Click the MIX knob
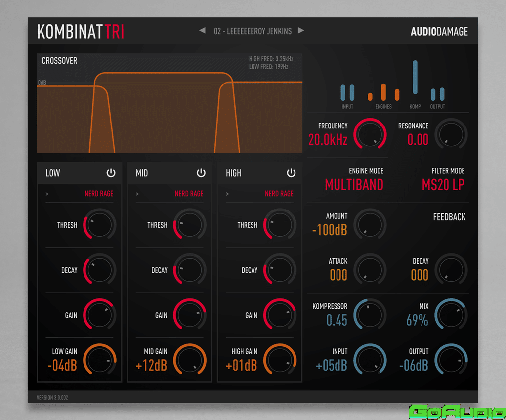 pos(452,314)
